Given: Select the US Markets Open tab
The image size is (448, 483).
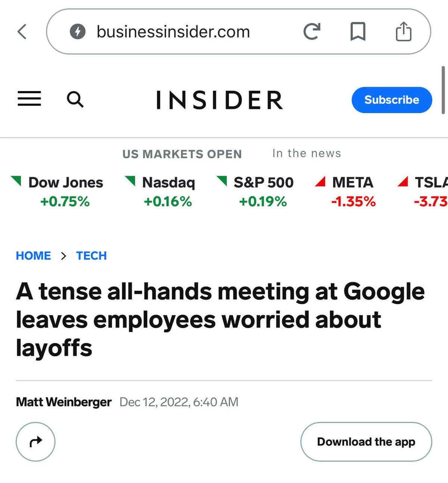Looking at the screenshot, I should (x=182, y=154).
